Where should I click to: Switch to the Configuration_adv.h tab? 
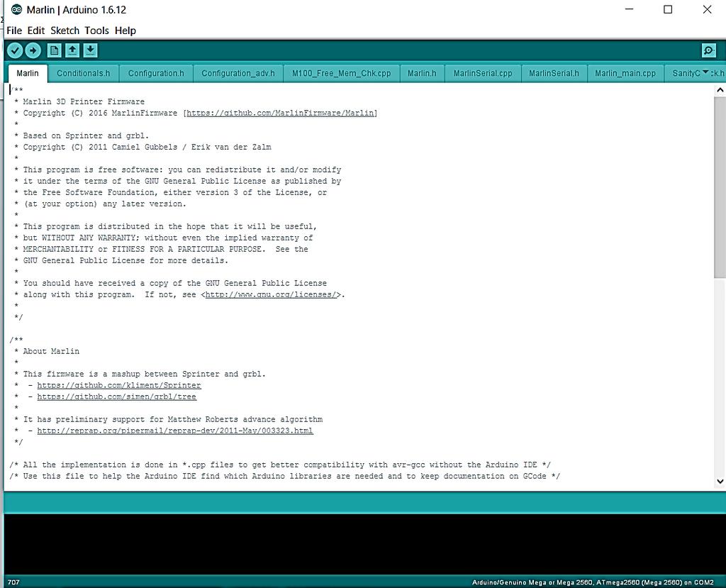tap(238, 73)
